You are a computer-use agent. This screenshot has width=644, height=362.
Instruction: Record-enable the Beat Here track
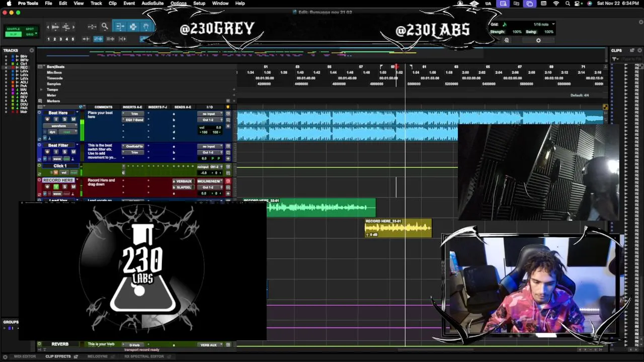coord(47,119)
